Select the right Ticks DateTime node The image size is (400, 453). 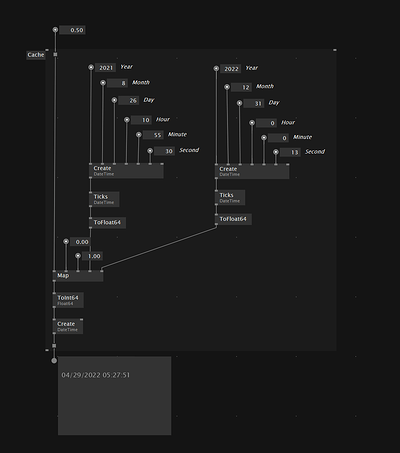(x=230, y=197)
